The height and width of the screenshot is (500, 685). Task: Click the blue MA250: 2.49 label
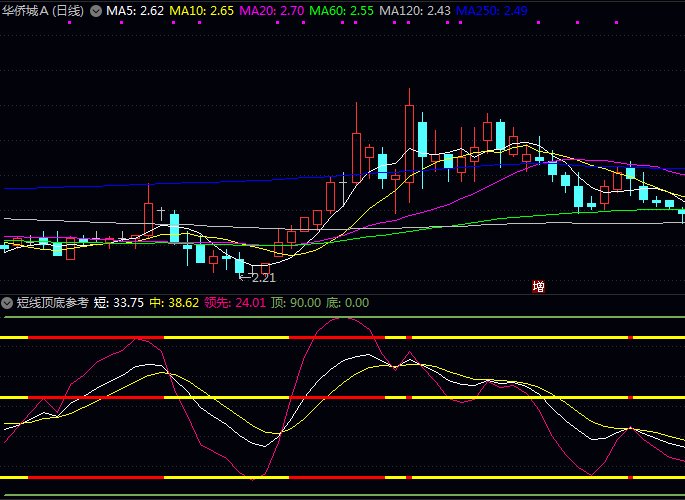point(491,11)
